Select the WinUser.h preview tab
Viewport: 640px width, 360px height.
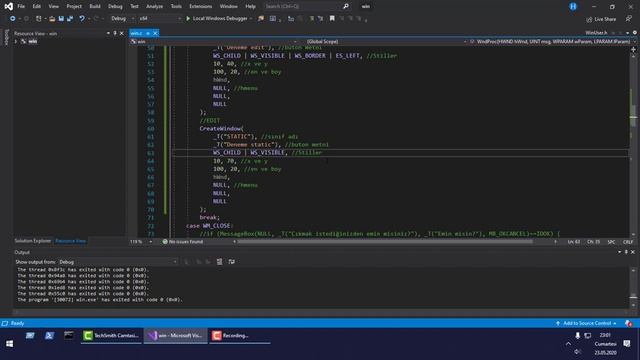[596, 33]
